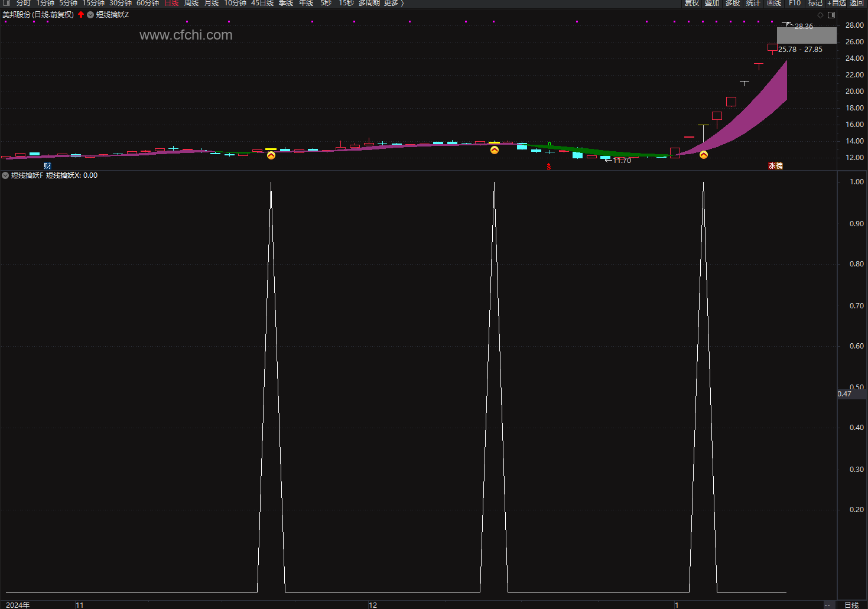The image size is (868, 609).
Task: Open the F10 company info
Action: pyautogui.click(x=795, y=3)
